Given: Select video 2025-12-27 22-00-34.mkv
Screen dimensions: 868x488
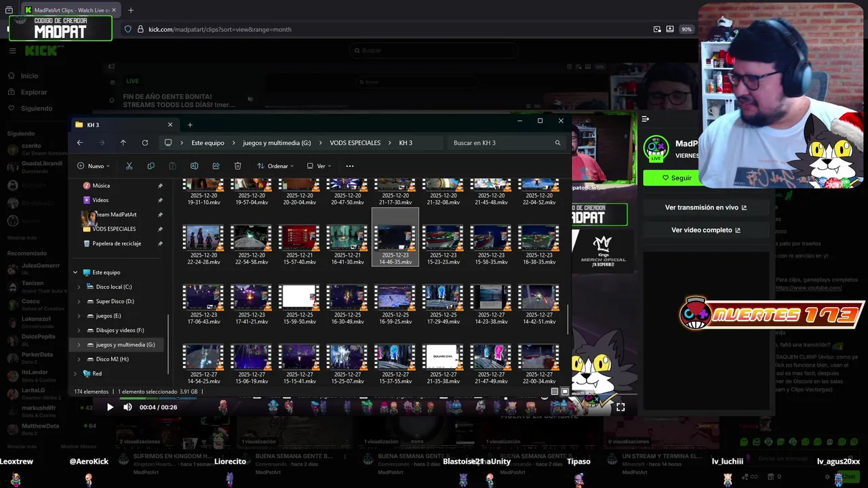Looking at the screenshot, I should [539, 364].
